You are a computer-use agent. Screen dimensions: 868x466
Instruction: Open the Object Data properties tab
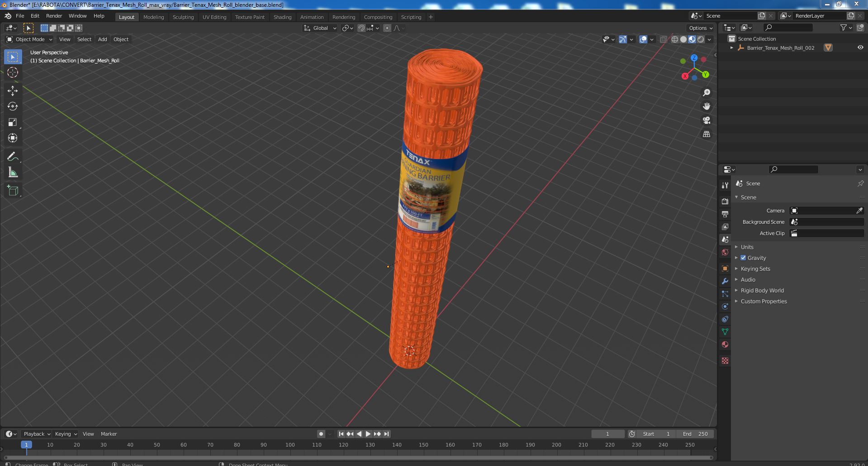[725, 332]
